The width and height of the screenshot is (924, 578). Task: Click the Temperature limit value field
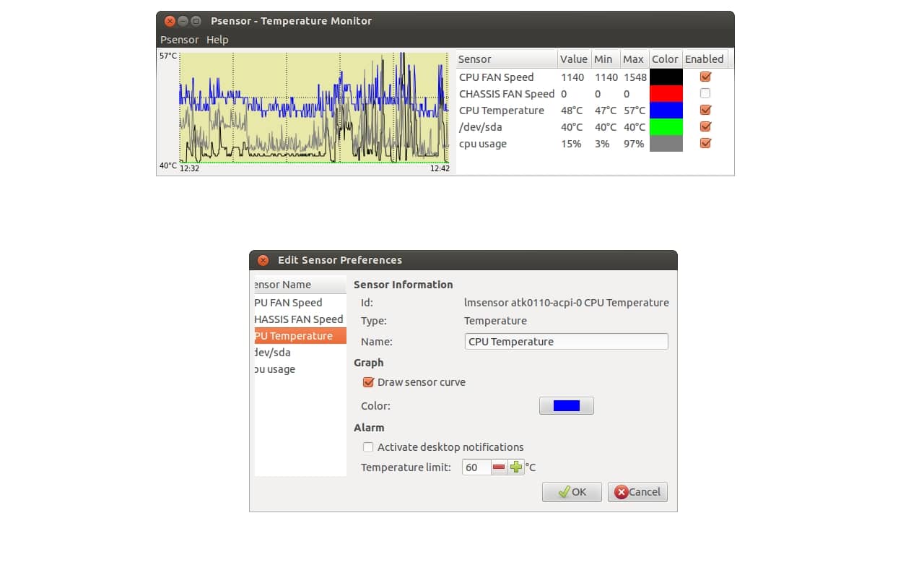coord(476,467)
